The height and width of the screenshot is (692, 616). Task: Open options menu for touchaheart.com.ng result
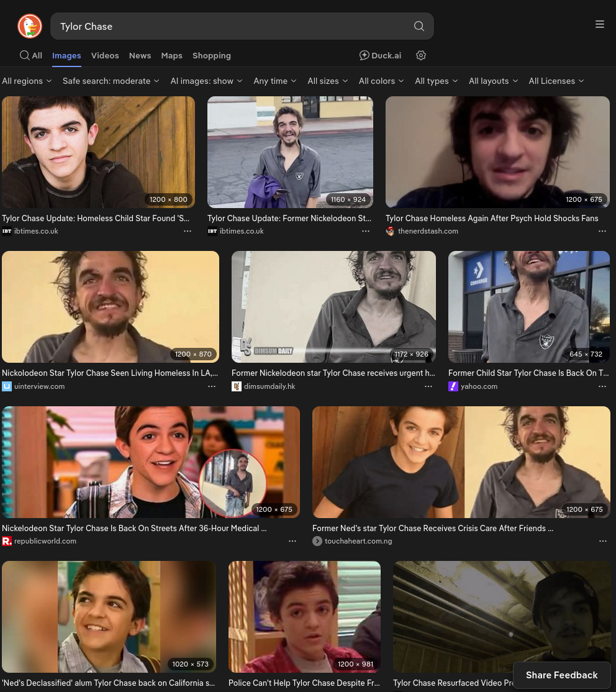click(x=603, y=541)
